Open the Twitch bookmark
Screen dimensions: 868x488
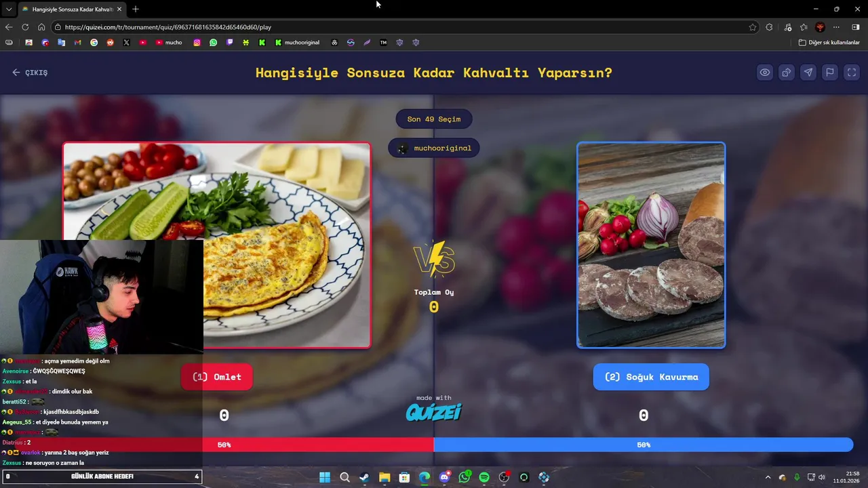tap(229, 42)
